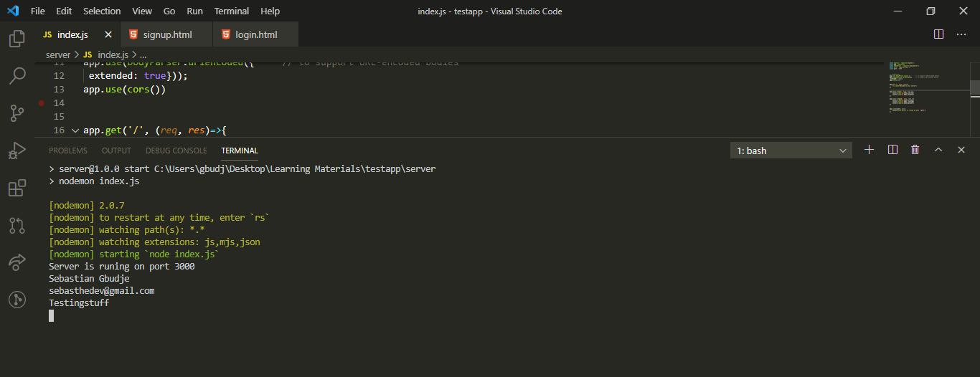The width and height of the screenshot is (980, 377).
Task: Click the 'app.get' code on line 16
Action: click(103, 130)
